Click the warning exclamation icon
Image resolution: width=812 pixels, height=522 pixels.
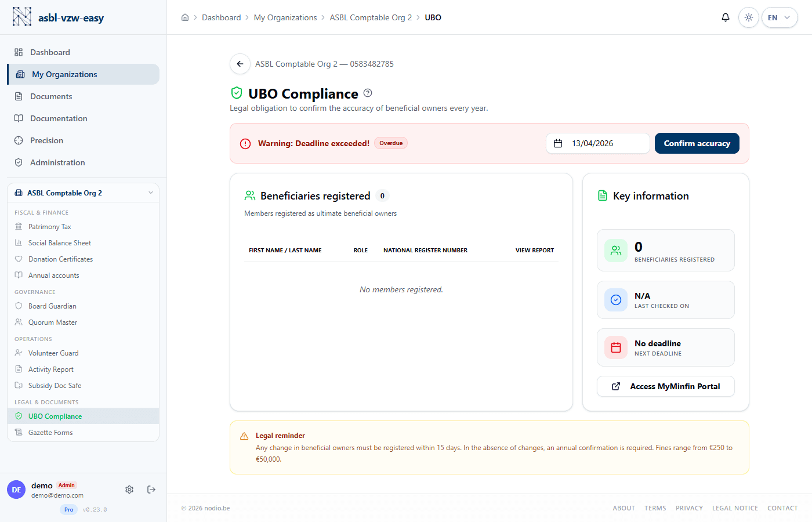tap(245, 144)
